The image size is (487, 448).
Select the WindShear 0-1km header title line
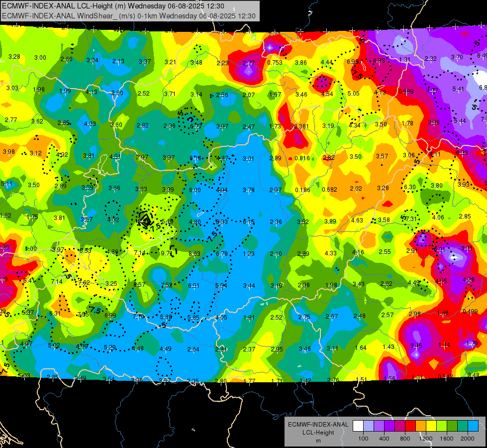tap(128, 16)
